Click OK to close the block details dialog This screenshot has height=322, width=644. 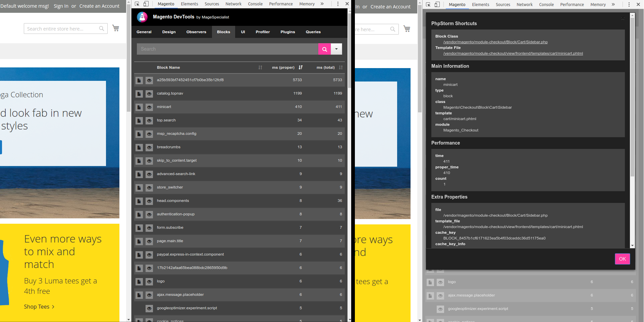622,259
